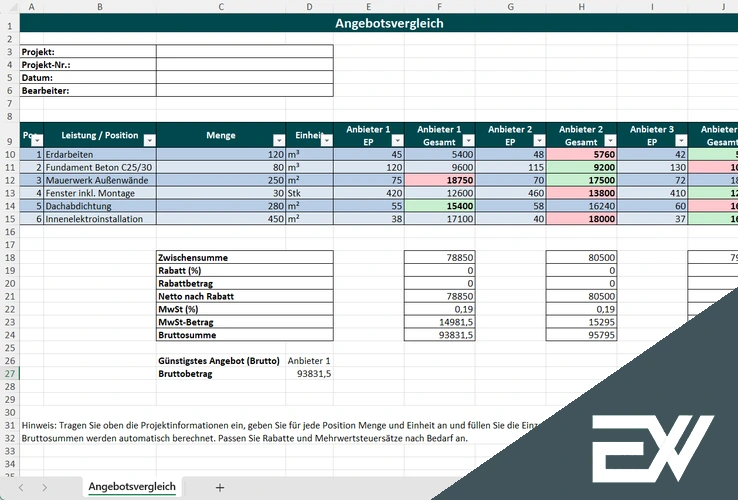The height and width of the screenshot is (500, 738).
Task: Select column F header
Action: click(440, 7)
